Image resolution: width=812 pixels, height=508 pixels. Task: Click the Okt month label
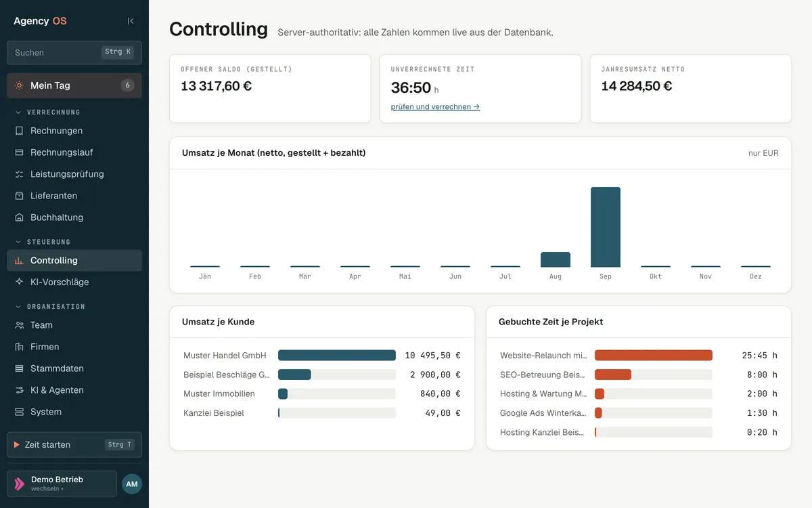(x=656, y=277)
